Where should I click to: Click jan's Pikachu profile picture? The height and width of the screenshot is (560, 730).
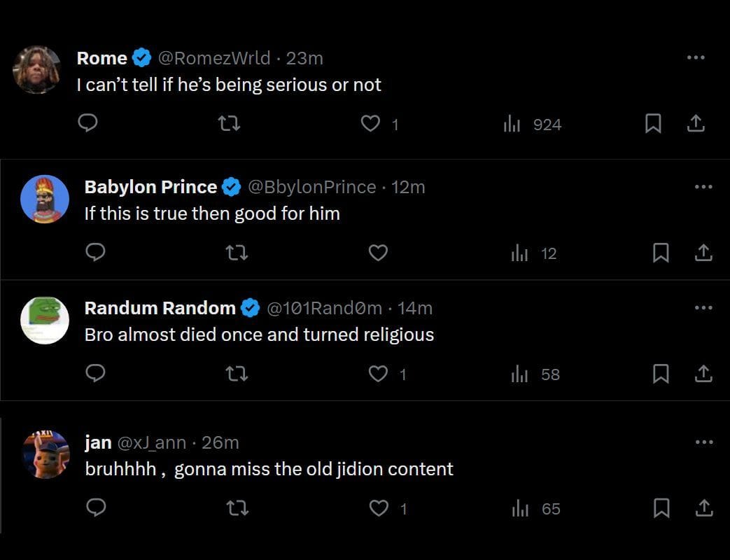[45, 454]
